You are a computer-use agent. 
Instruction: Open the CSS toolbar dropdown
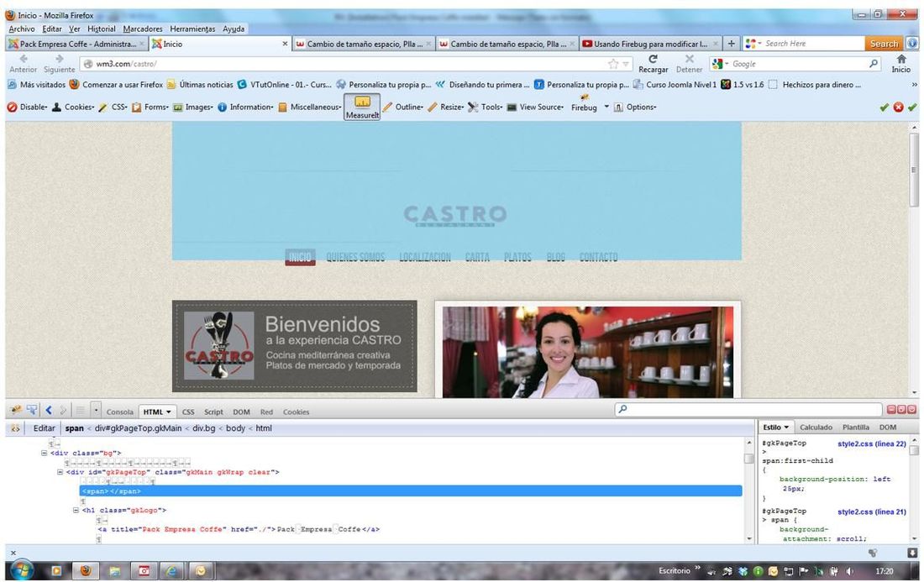[113, 107]
